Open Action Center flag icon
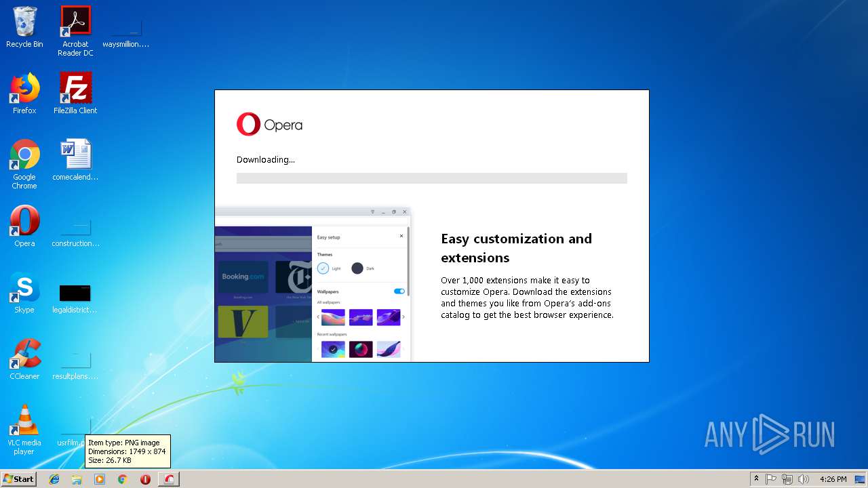Viewport: 868px width, 488px height. pos(771,479)
